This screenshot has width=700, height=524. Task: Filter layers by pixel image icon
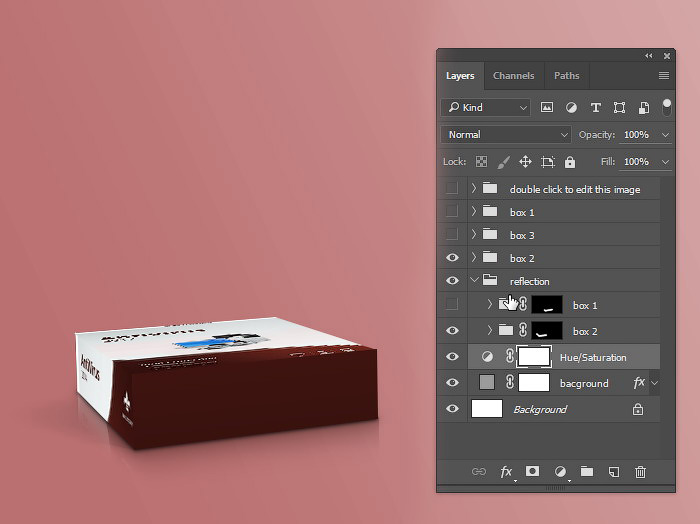pos(546,108)
